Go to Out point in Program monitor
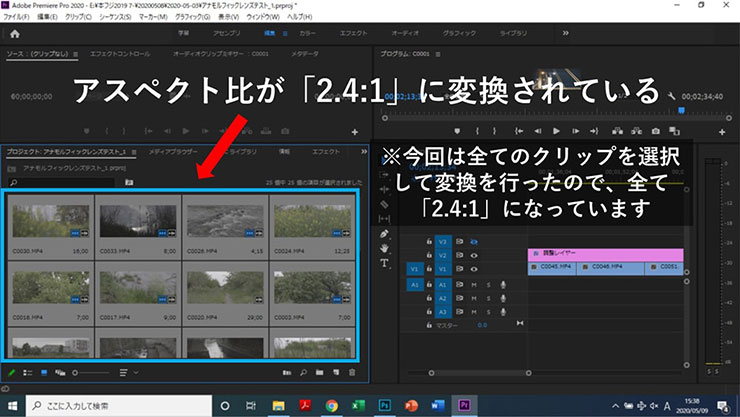This screenshot has height=417, width=740. coord(594,131)
